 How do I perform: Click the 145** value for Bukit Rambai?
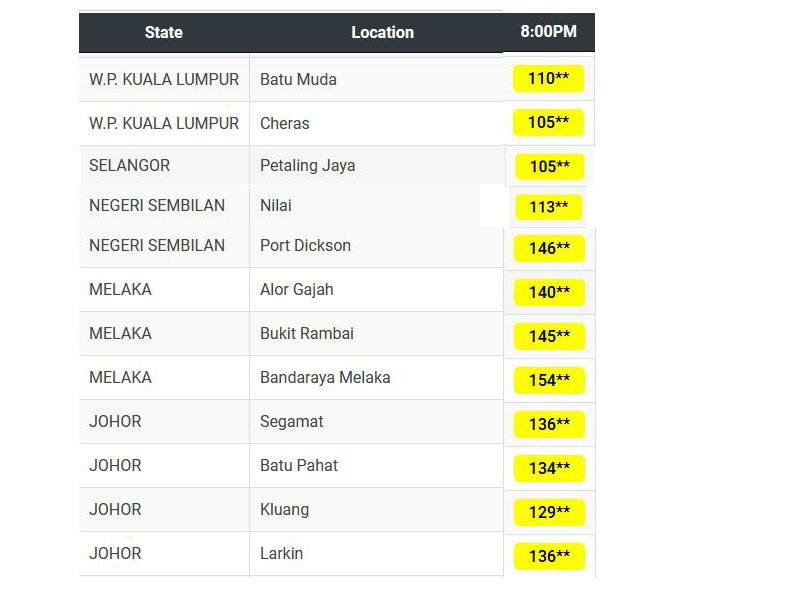coord(549,336)
